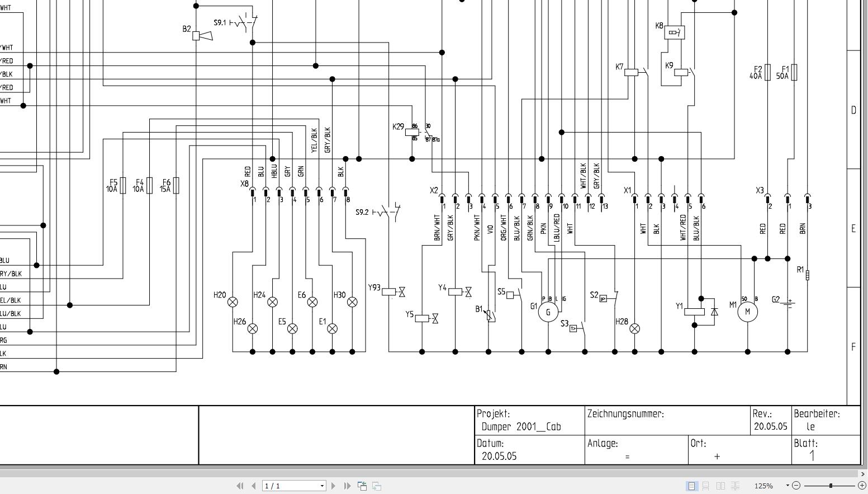Switch to two-page facing view
Viewport: 868px width, 494px height.
point(721,486)
